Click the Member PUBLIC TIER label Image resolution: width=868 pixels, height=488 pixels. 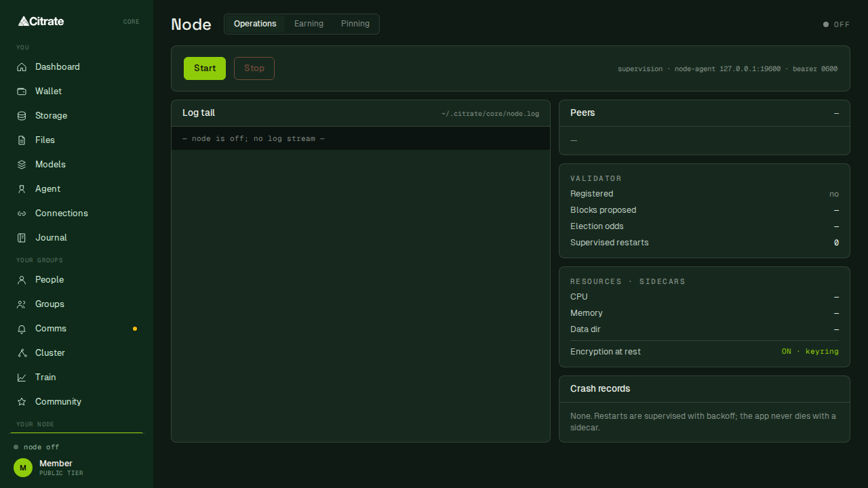(61, 473)
